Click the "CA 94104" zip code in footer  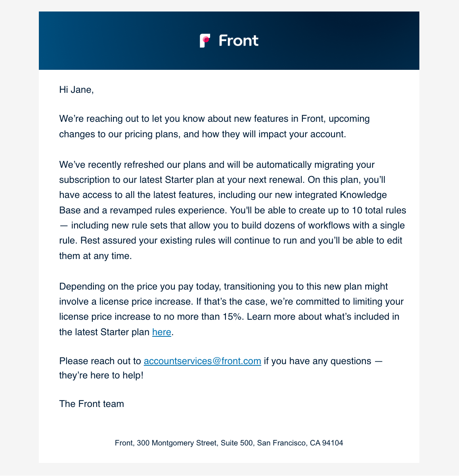click(x=327, y=443)
